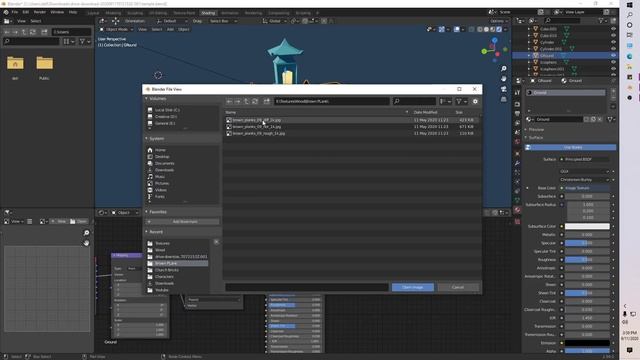Click the viewport zoom magnifier icon

[x=504, y=69]
